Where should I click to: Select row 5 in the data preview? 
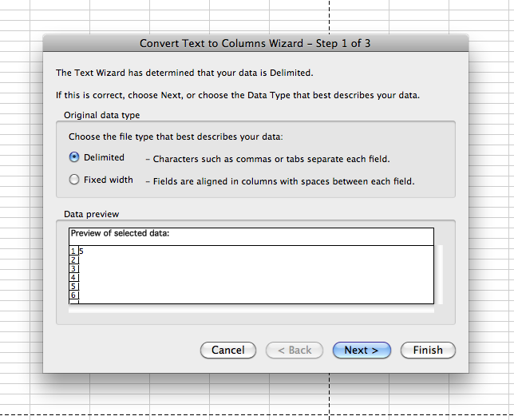click(x=73, y=287)
